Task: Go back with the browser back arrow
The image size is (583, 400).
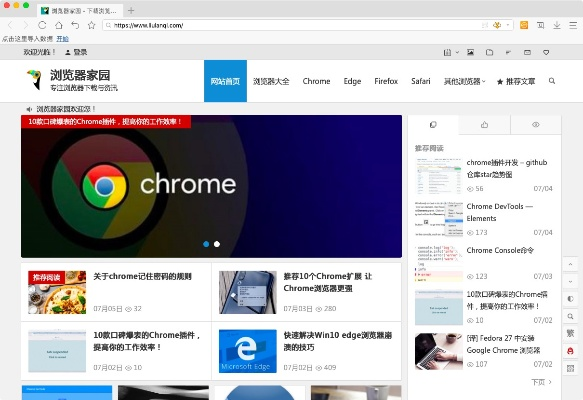Action: coord(10,25)
